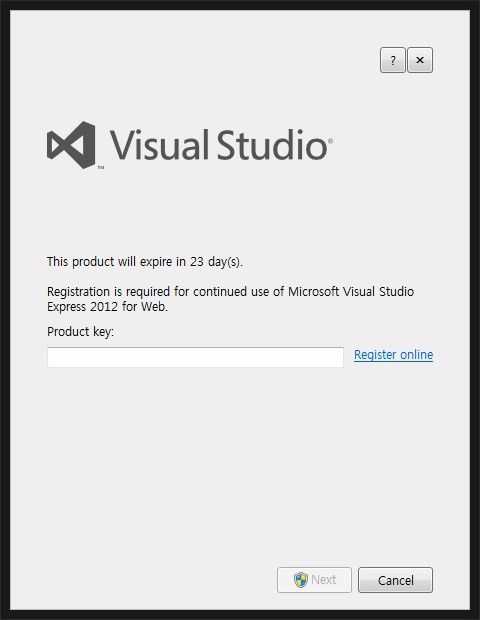Cancel the registration dialog

coord(395,580)
